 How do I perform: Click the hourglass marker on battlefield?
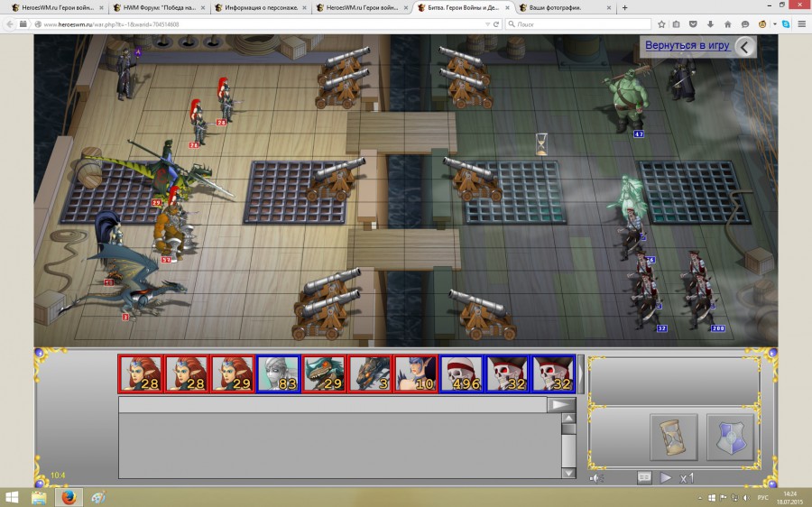pos(541,144)
